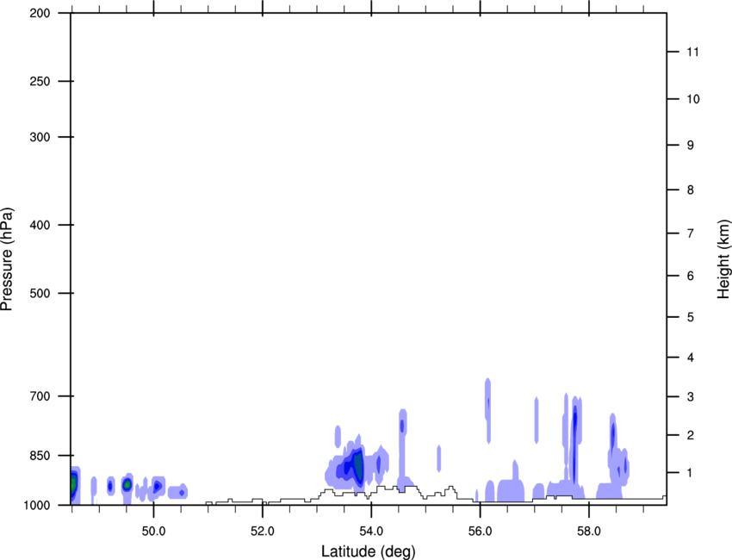Pick the 10 km height label
This screenshot has height=560, width=732.
(692, 99)
